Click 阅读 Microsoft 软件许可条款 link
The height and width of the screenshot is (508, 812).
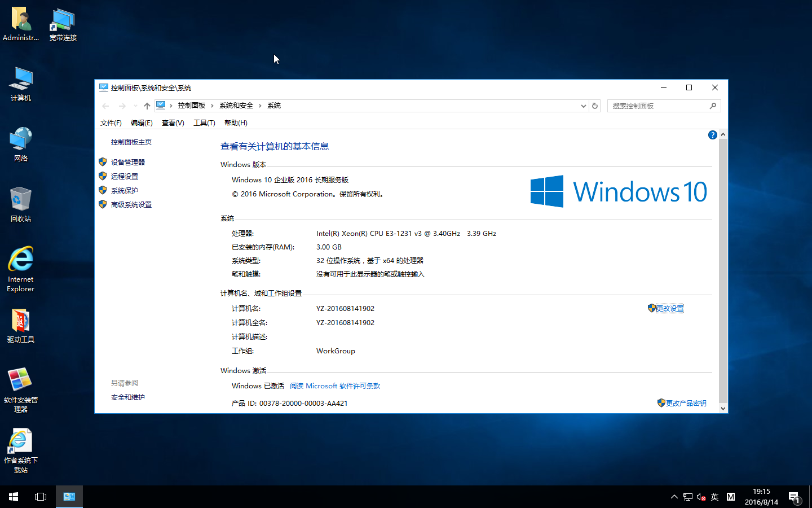click(335, 386)
